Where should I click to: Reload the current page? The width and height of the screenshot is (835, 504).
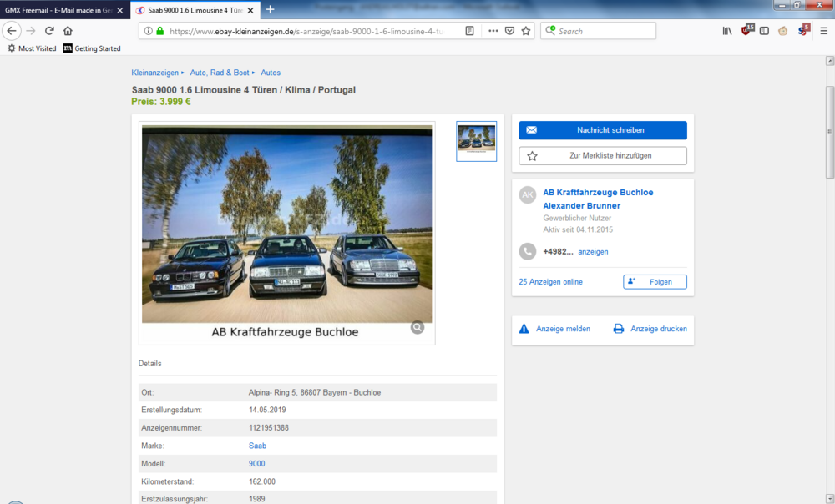[x=49, y=31]
